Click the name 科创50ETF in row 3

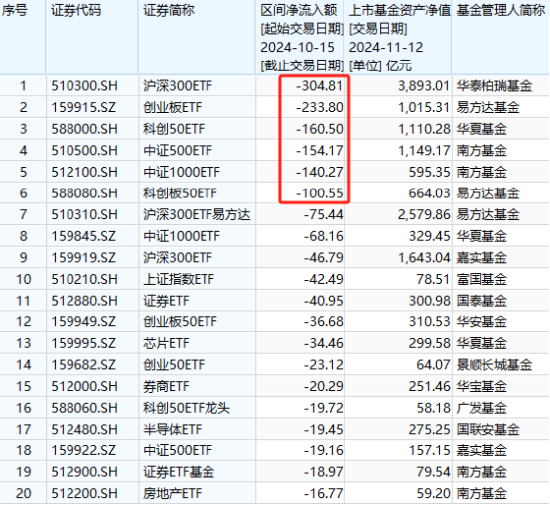pos(174,129)
